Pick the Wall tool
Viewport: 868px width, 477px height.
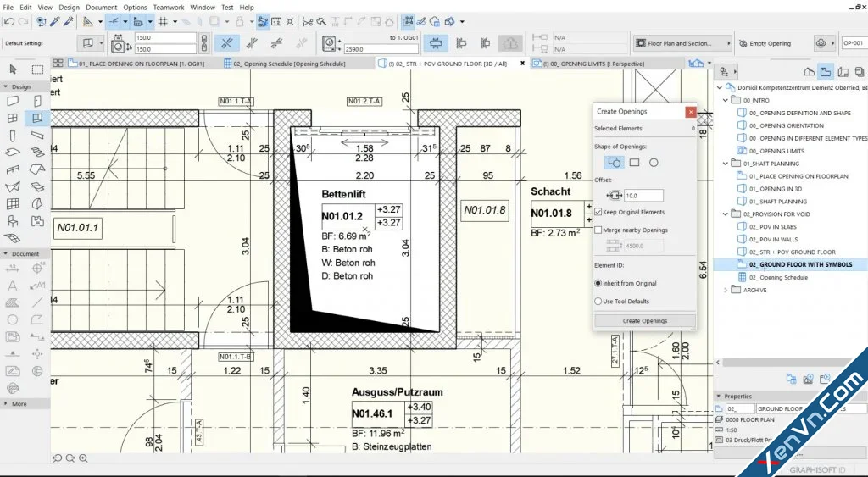tap(13, 101)
